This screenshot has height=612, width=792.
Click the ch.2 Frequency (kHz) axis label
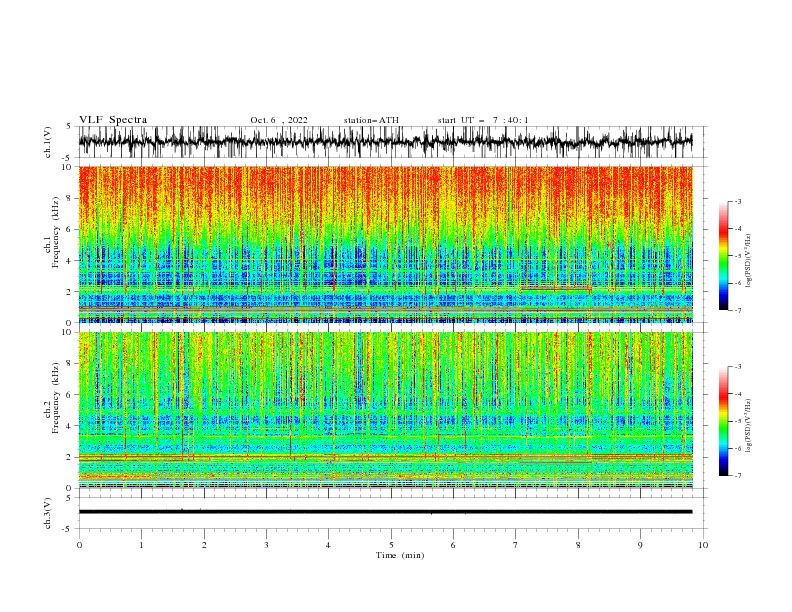point(52,398)
